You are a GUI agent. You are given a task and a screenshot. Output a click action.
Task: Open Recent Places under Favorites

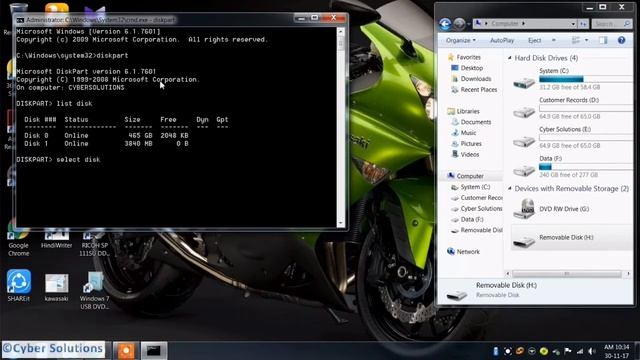coord(474,90)
